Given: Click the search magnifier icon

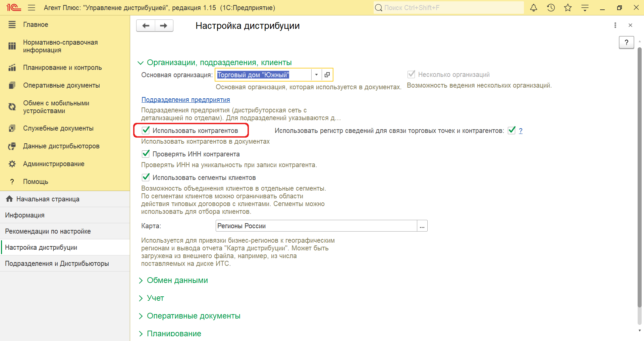Looking at the screenshot, I should point(379,8).
